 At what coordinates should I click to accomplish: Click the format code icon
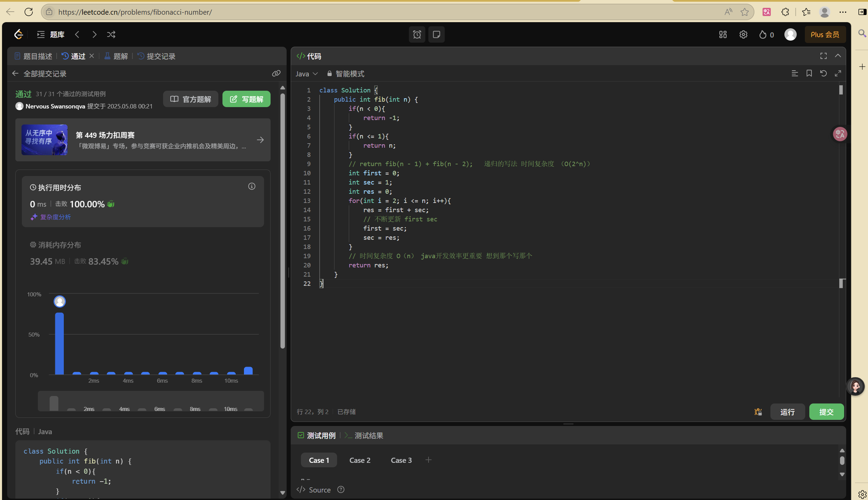click(795, 73)
